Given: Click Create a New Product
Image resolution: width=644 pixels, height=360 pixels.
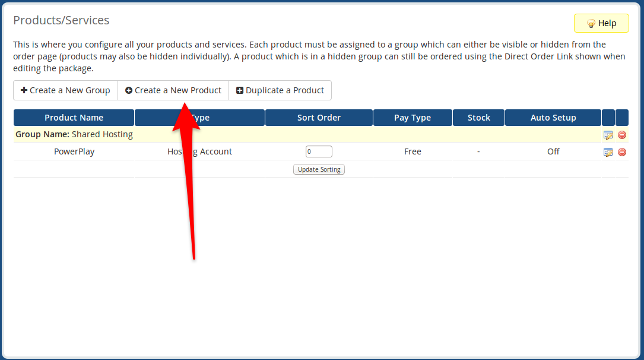Looking at the screenshot, I should click(x=173, y=90).
